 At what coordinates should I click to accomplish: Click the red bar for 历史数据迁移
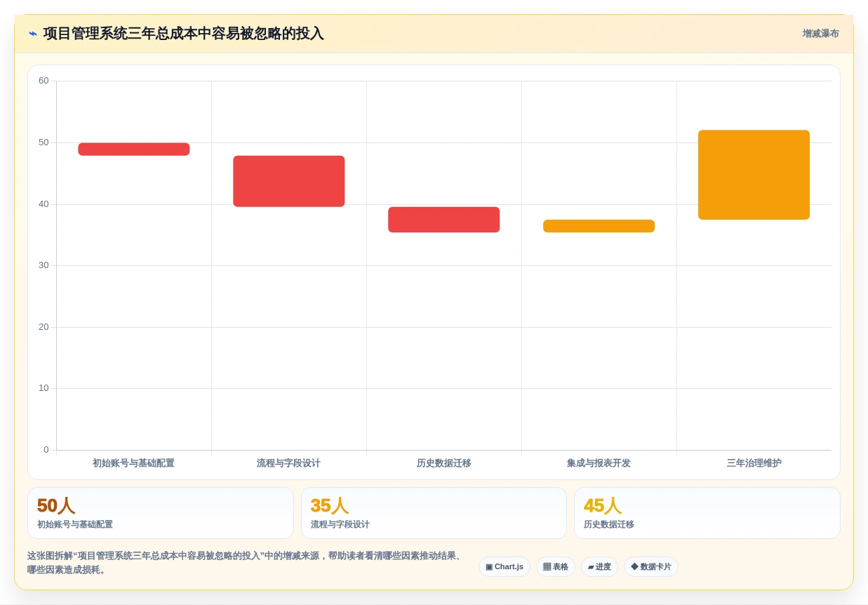pyautogui.click(x=444, y=220)
